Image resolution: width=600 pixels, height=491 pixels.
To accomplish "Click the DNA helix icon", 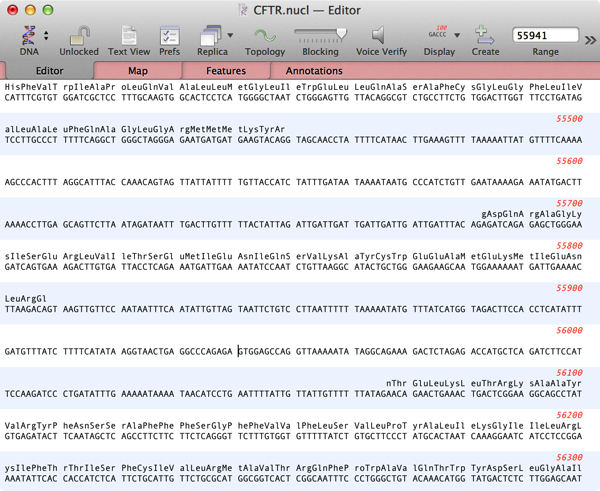I will [27, 35].
